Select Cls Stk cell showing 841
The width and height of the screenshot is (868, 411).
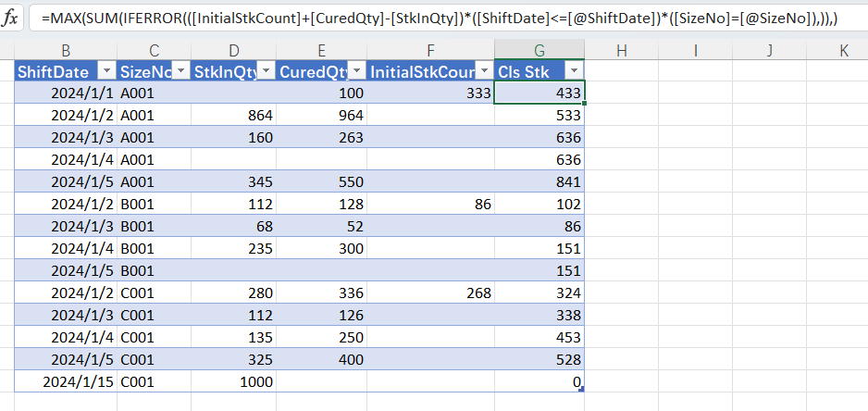tap(539, 181)
